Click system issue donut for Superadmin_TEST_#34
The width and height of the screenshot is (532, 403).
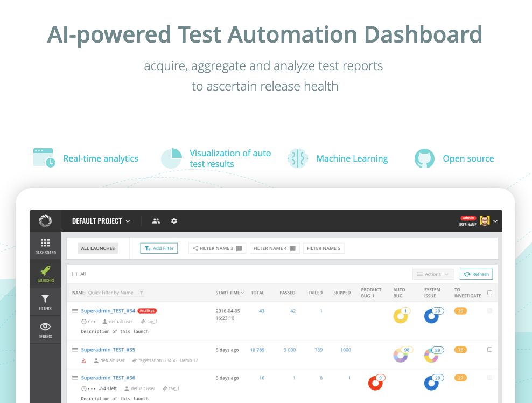tap(431, 316)
